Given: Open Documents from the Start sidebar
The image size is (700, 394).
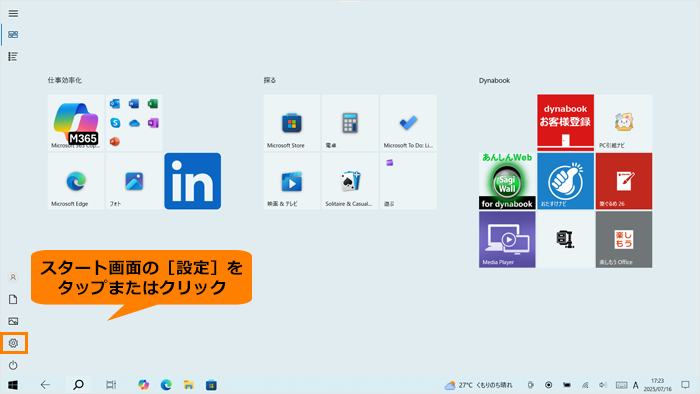Looking at the screenshot, I should [13, 299].
